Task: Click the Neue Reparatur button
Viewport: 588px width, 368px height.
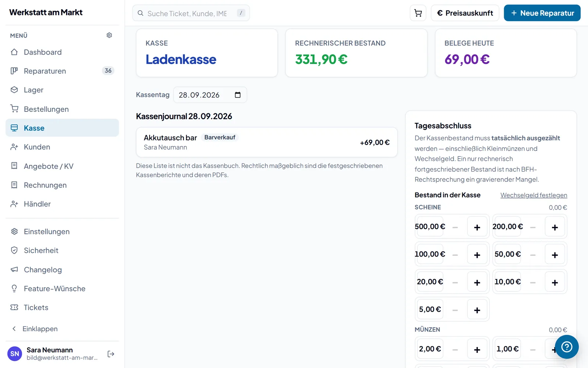Action: (x=542, y=13)
